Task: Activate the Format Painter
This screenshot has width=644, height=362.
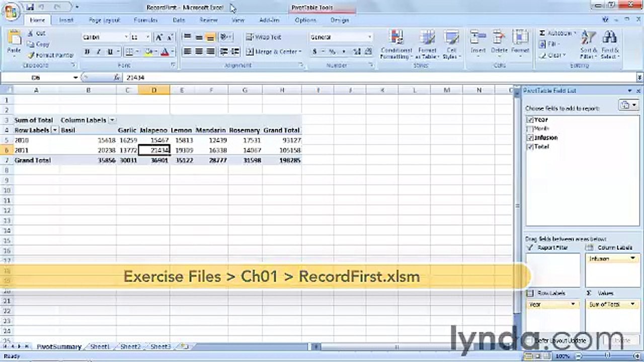Action: [50, 55]
